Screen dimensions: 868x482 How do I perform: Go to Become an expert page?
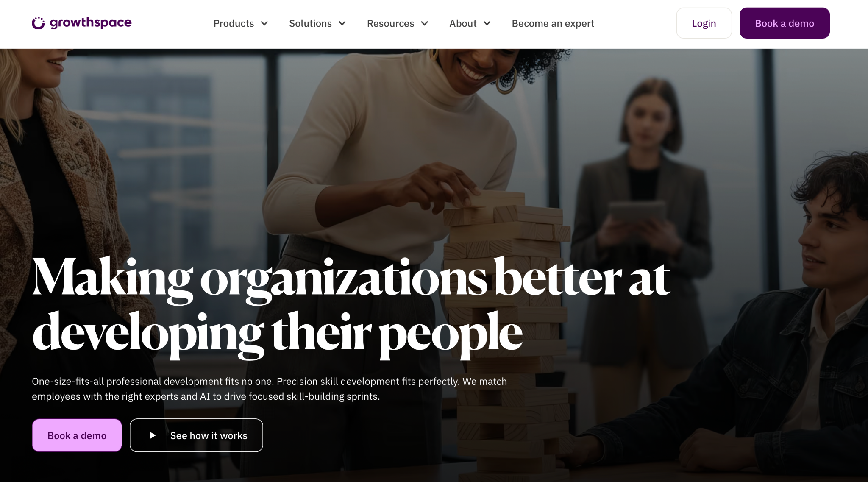click(x=553, y=23)
